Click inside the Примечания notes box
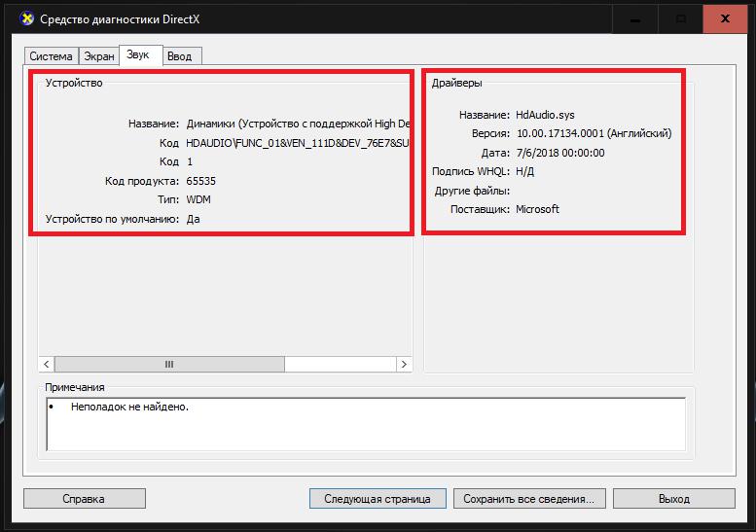Image resolution: width=756 pixels, height=532 pixels. point(366,424)
